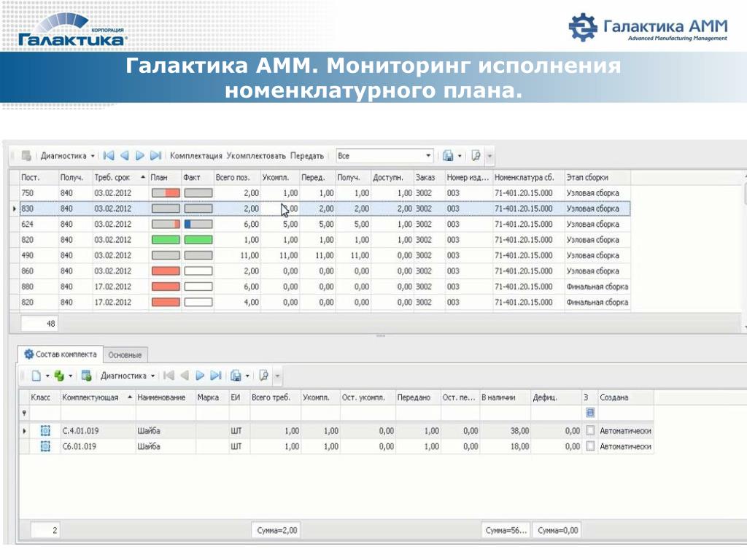The image size is (747, 560).
Task: Click cell 624 in Пост. column
Action: point(38,224)
